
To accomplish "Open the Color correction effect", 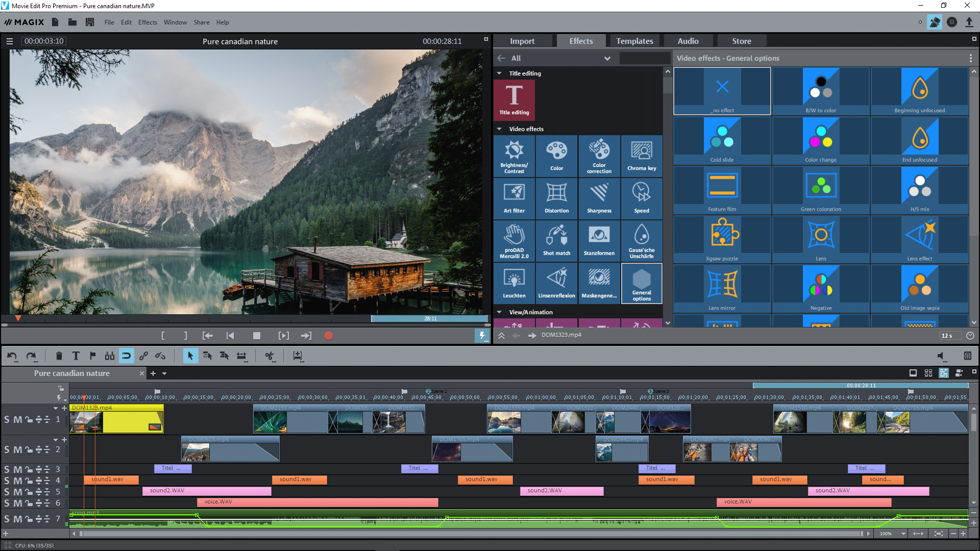I will [x=599, y=156].
